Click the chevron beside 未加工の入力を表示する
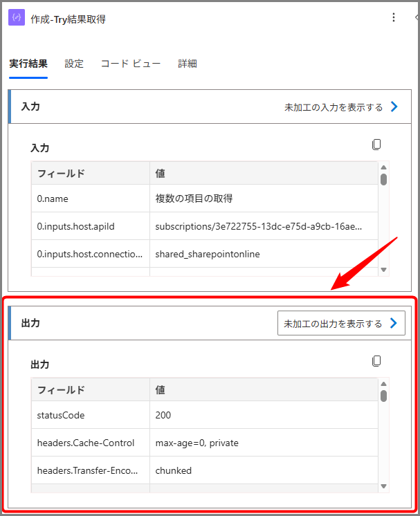The height and width of the screenshot is (516, 420). 394,107
